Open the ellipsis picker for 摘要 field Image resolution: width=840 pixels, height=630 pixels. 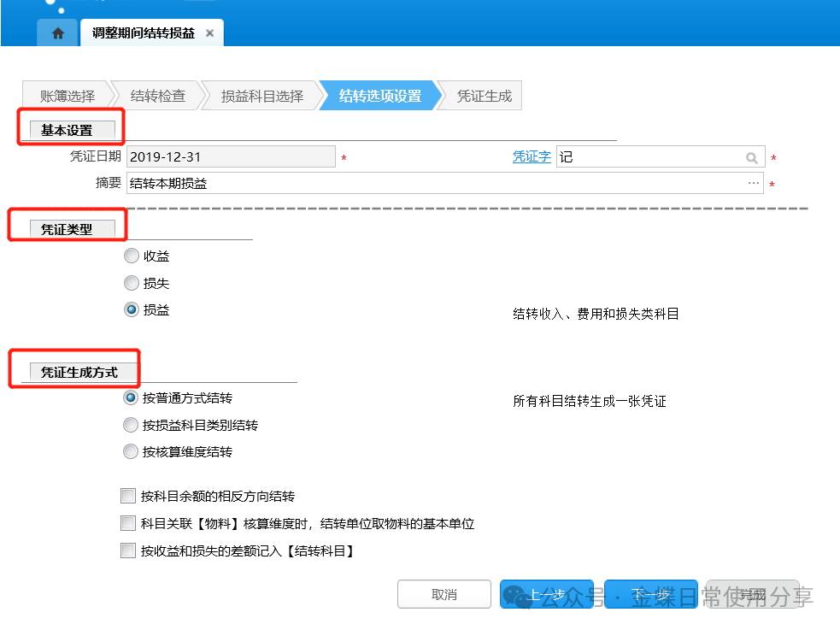(753, 183)
